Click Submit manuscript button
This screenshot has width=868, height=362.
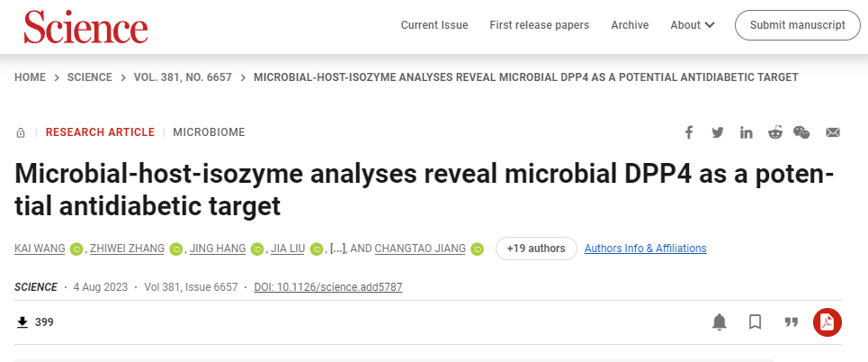click(x=792, y=25)
